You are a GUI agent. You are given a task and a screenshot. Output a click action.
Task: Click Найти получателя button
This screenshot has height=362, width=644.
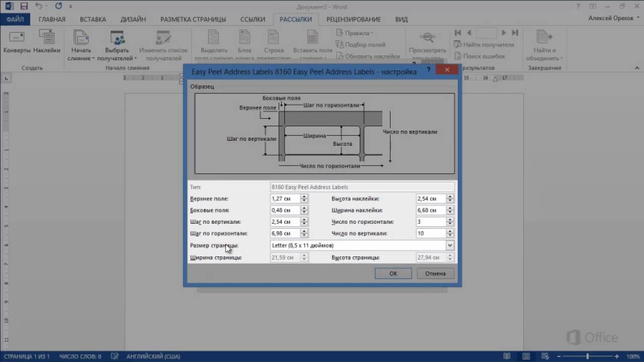click(484, 45)
